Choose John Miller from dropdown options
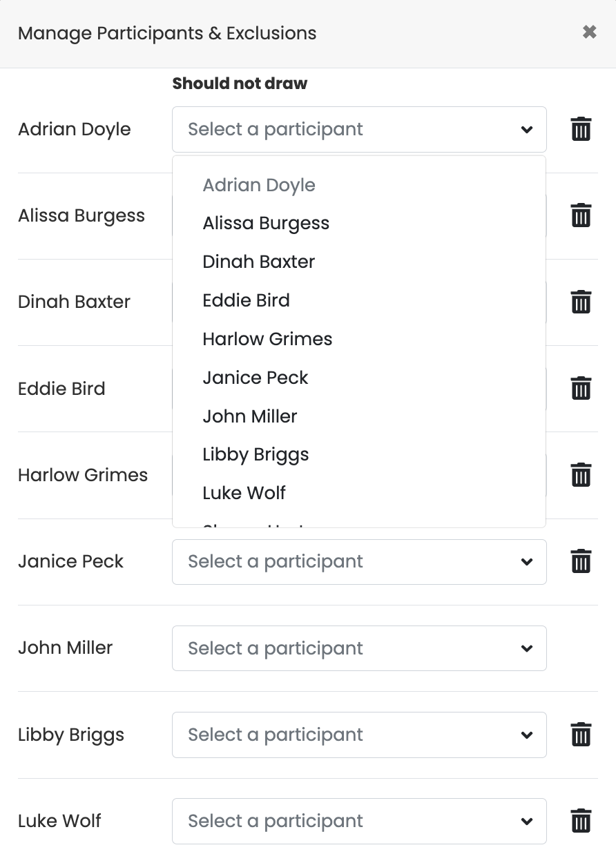Viewport: 616px width, 863px height. (249, 416)
